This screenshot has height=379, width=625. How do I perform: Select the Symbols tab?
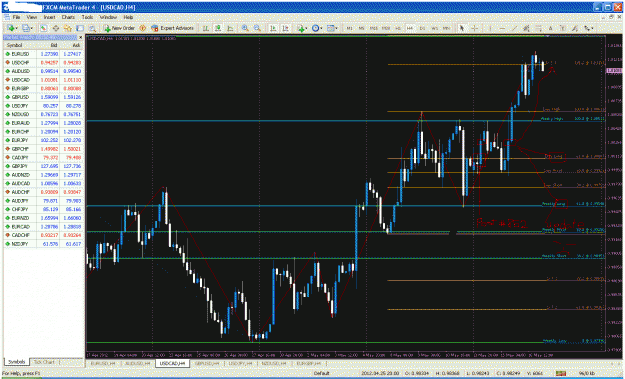coord(16,362)
